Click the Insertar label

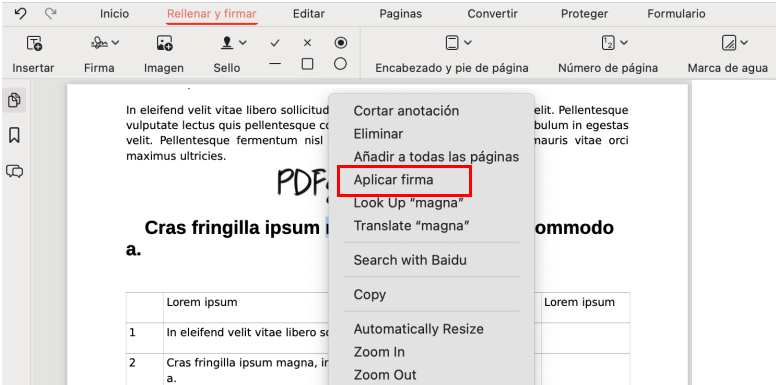[x=33, y=68]
